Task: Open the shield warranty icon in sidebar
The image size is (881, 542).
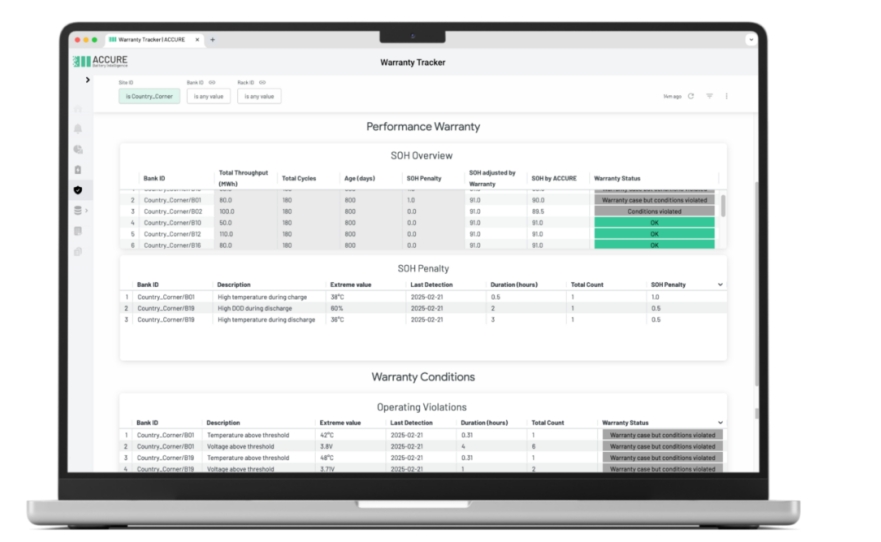Action: point(78,190)
